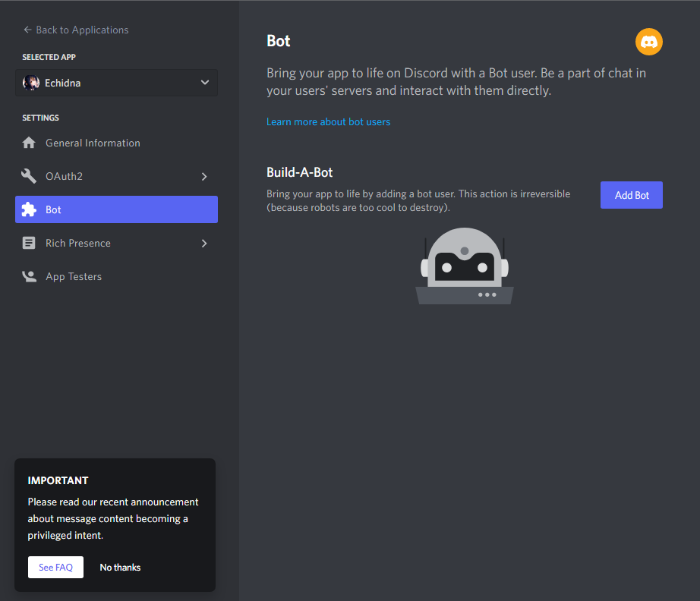The width and height of the screenshot is (700, 601).
Task: Open the Echidna selected app dropdown
Action: coord(116,83)
